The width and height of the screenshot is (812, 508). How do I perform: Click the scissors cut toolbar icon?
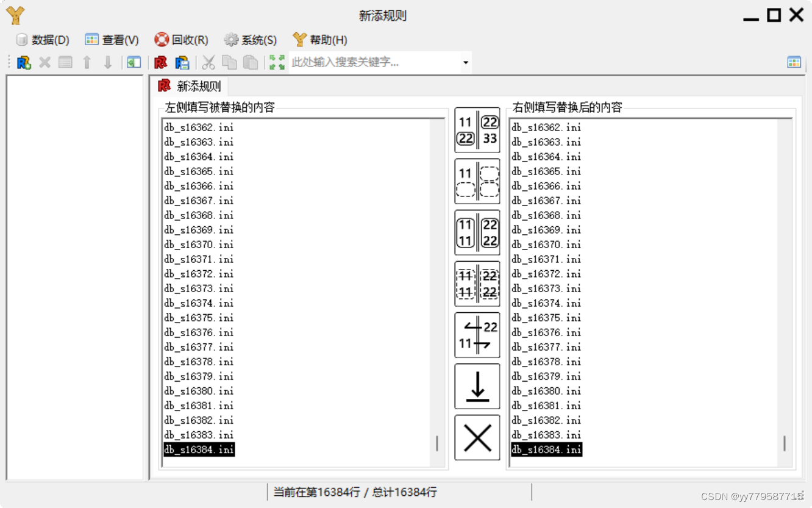coord(208,62)
